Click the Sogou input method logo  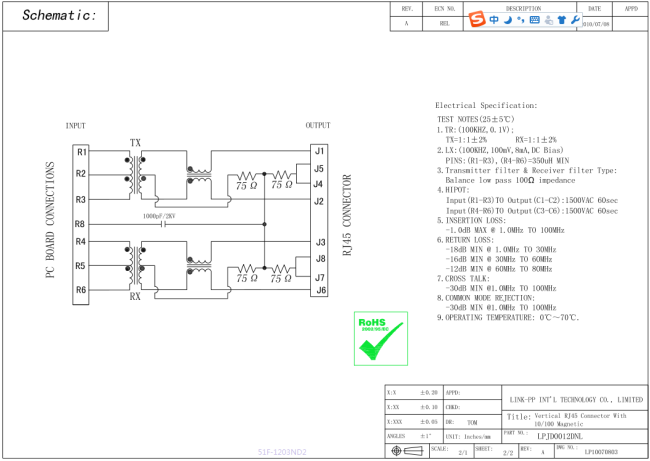pyautogui.click(x=478, y=19)
